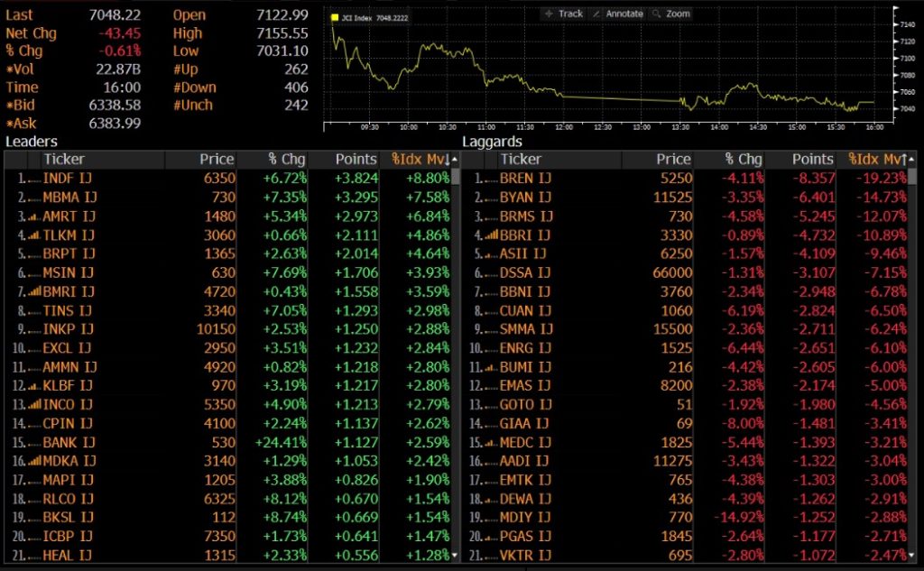Sort Leaders table by % Chg header

[x=287, y=160]
